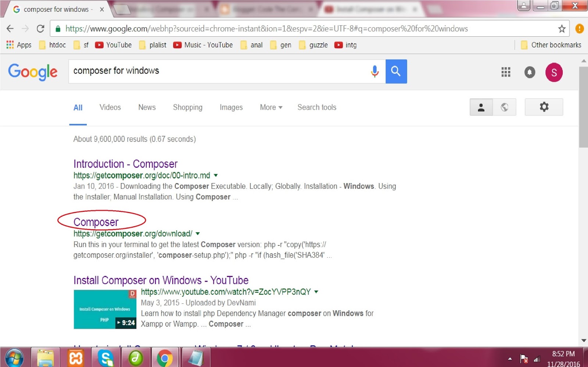
Task: Switch to the Shopping tab
Action: (188, 107)
